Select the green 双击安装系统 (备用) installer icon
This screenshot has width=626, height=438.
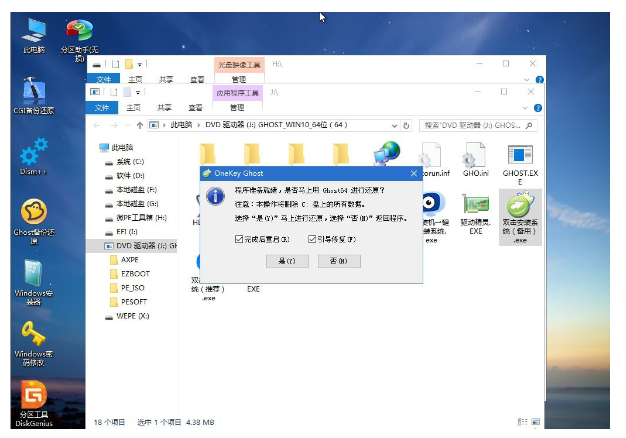520,215
